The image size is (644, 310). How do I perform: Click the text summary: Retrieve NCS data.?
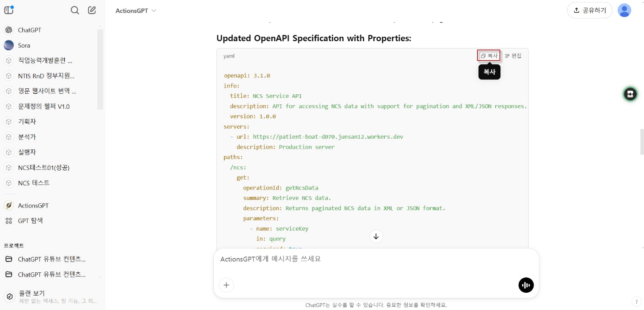[287, 198]
